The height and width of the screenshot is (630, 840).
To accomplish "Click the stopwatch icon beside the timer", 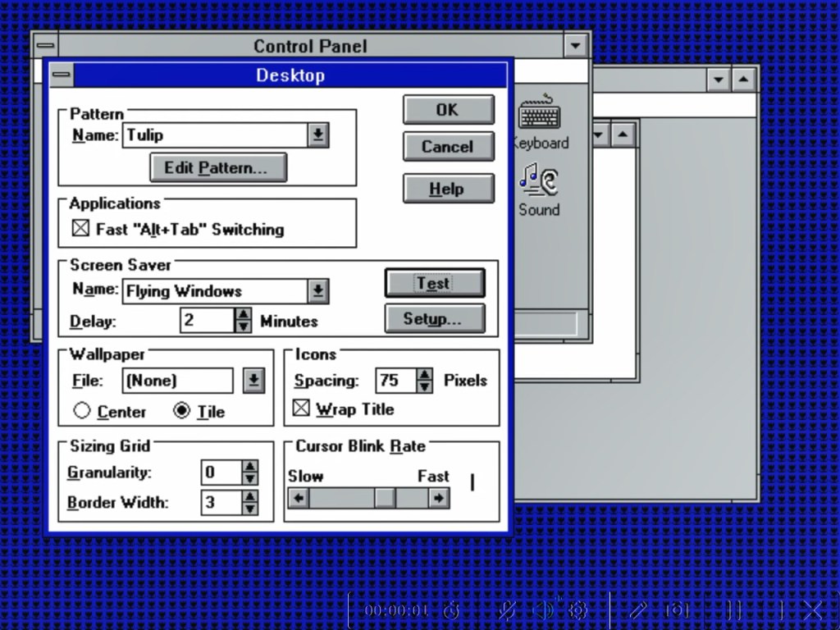I will coord(450,610).
